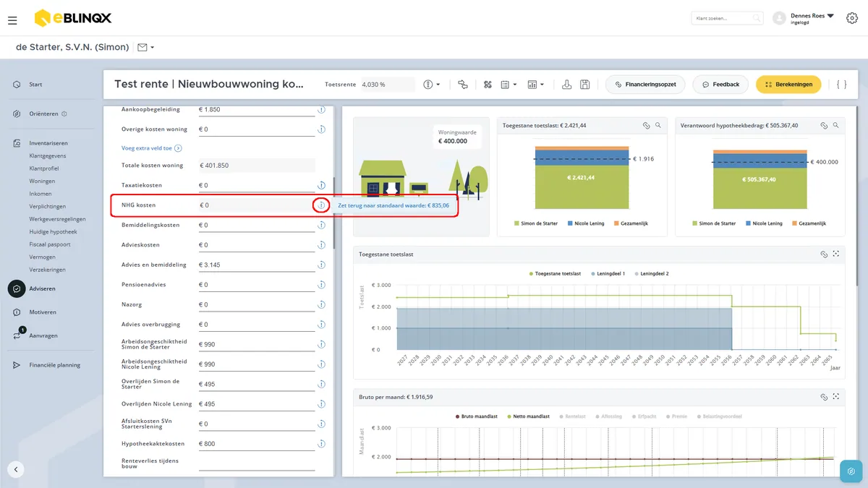Open the info dropdown next to Toetsrente
Image resolution: width=868 pixels, height=488 pixels.
point(432,85)
